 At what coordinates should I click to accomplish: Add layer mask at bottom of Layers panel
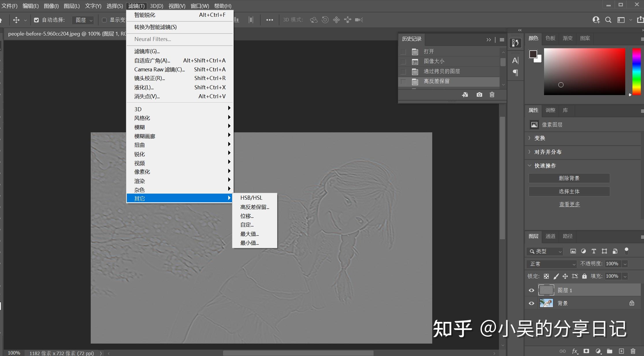pyautogui.click(x=586, y=351)
